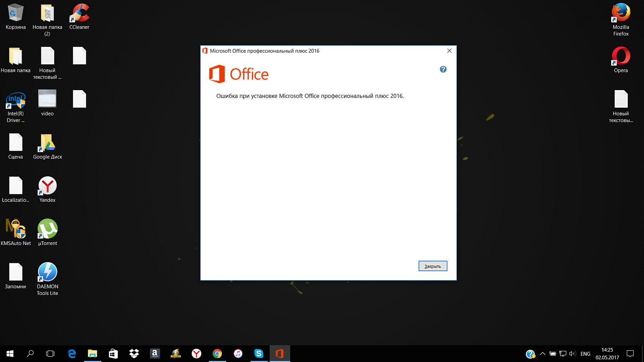
Task: Open Dropbox from the taskbar
Action: pos(134,353)
